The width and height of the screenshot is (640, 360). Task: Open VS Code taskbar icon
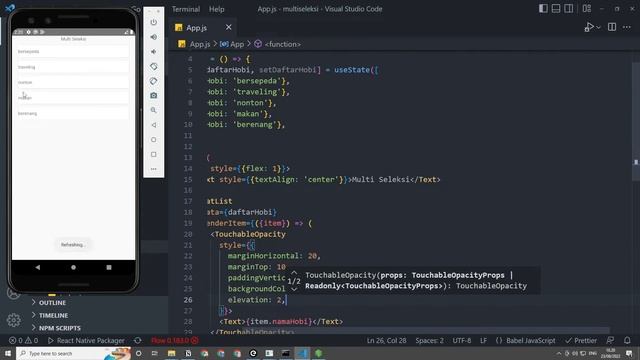302,353
